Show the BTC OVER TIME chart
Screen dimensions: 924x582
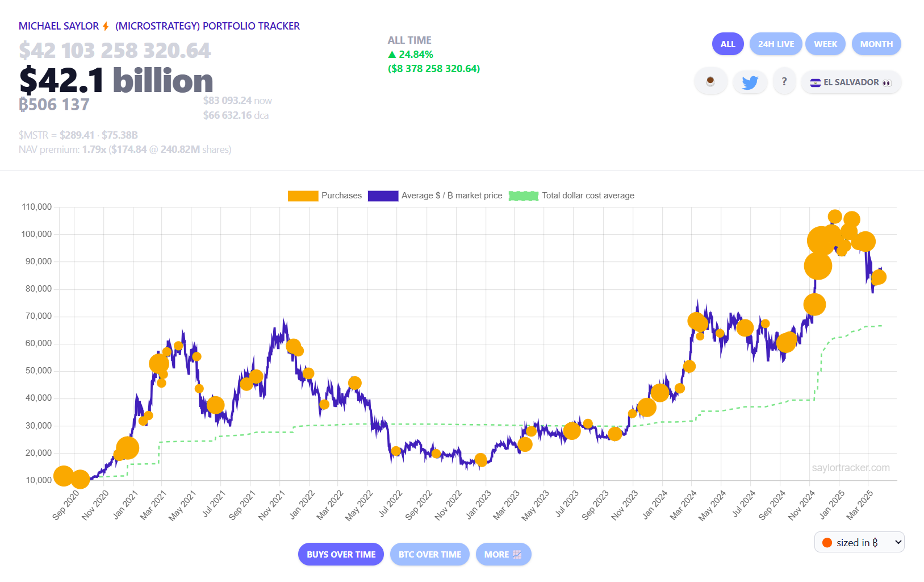[430, 554]
